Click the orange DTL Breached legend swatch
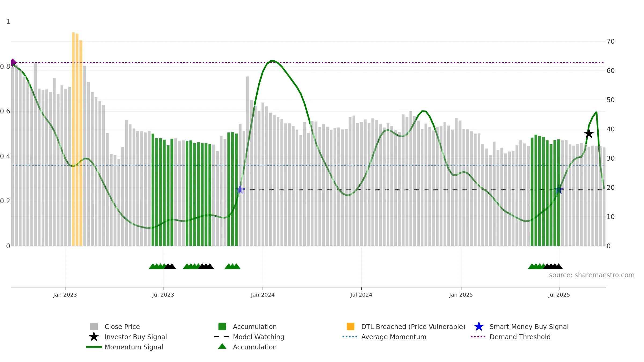Viewport: 644px width, 362px height. pyautogui.click(x=350, y=327)
